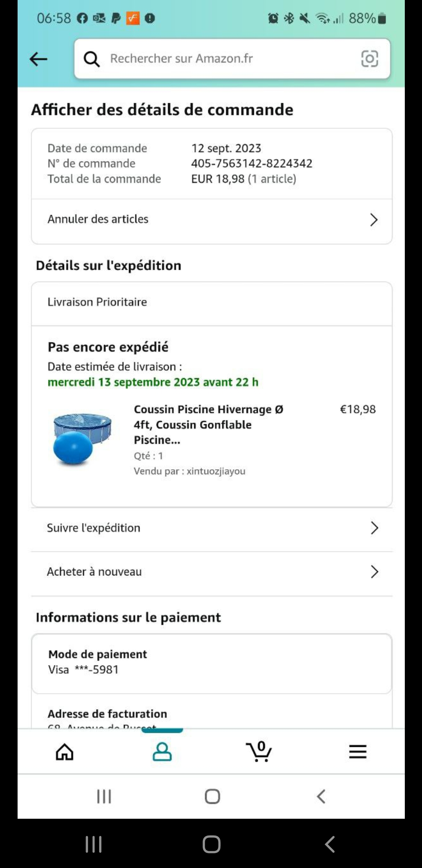Select the Annuler des articles option
Viewport: 422px width, 868px height.
[x=98, y=219]
